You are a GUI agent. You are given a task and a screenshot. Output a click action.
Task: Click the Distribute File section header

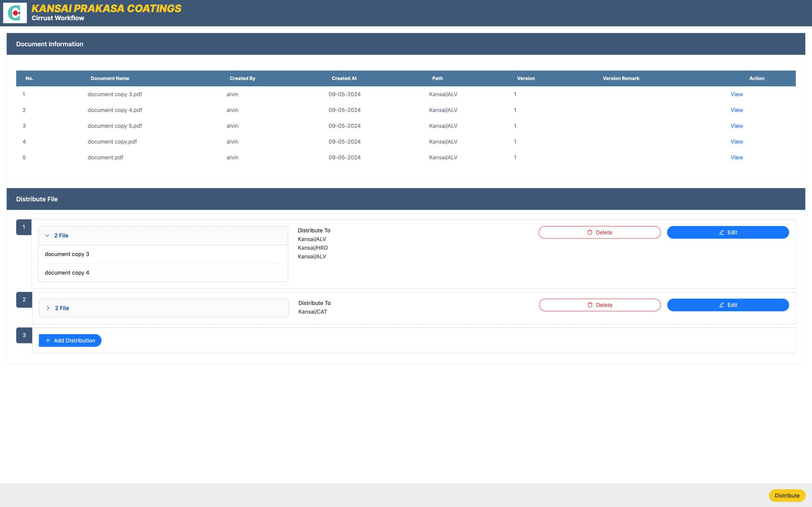[x=37, y=199]
